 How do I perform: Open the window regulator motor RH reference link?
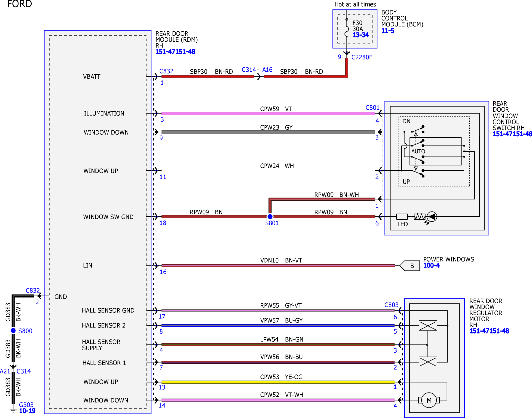(489, 331)
